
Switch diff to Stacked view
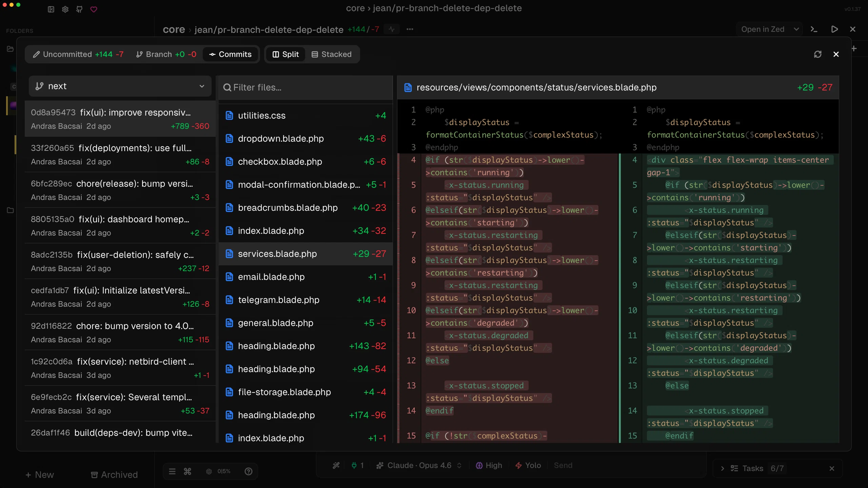click(x=331, y=54)
